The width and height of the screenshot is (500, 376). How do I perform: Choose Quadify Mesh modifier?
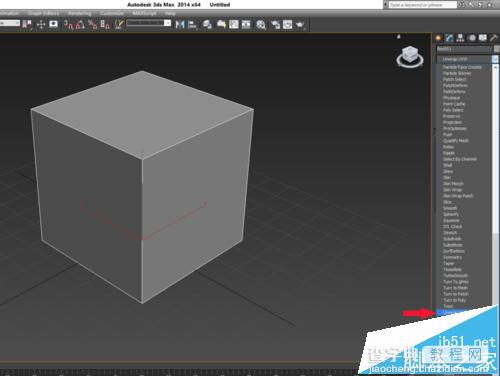(456, 141)
